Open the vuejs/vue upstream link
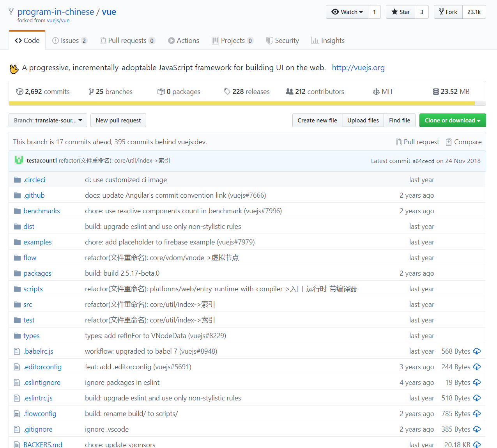Screen dimensions: 497x448 [x=58, y=21]
